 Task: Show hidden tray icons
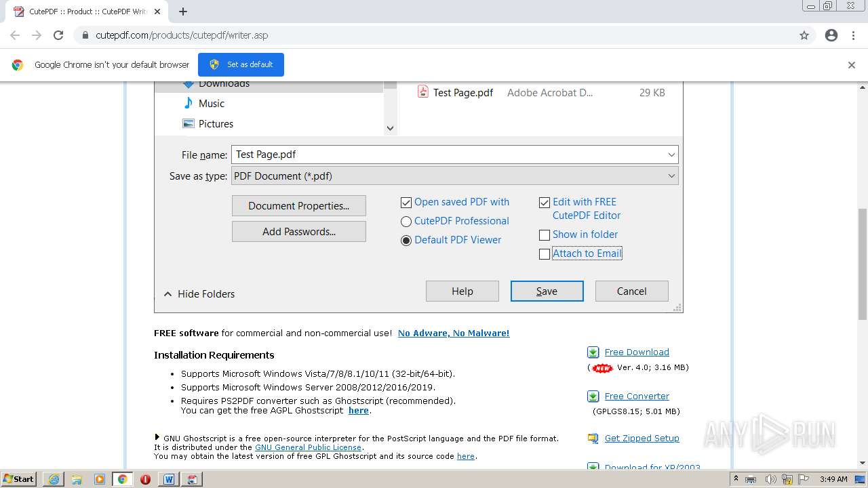pos(736,479)
